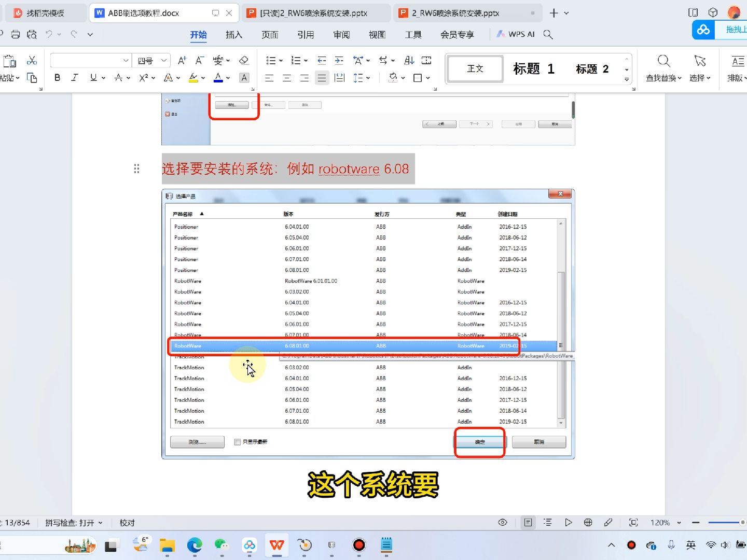The image size is (747, 560).
Task: Toggle show/hide table gridlines icon
Action: 426,61
